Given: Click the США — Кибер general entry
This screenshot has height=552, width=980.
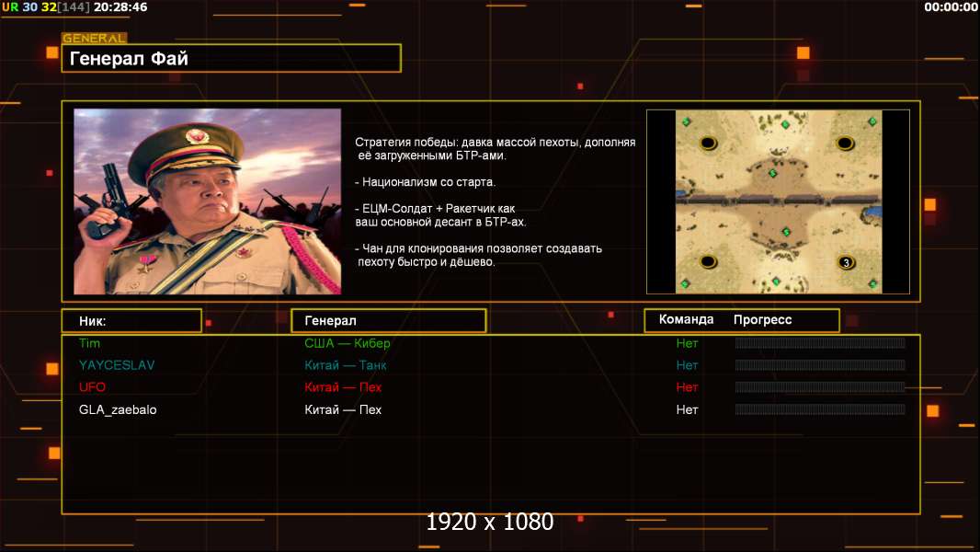Looking at the screenshot, I should click(x=347, y=343).
